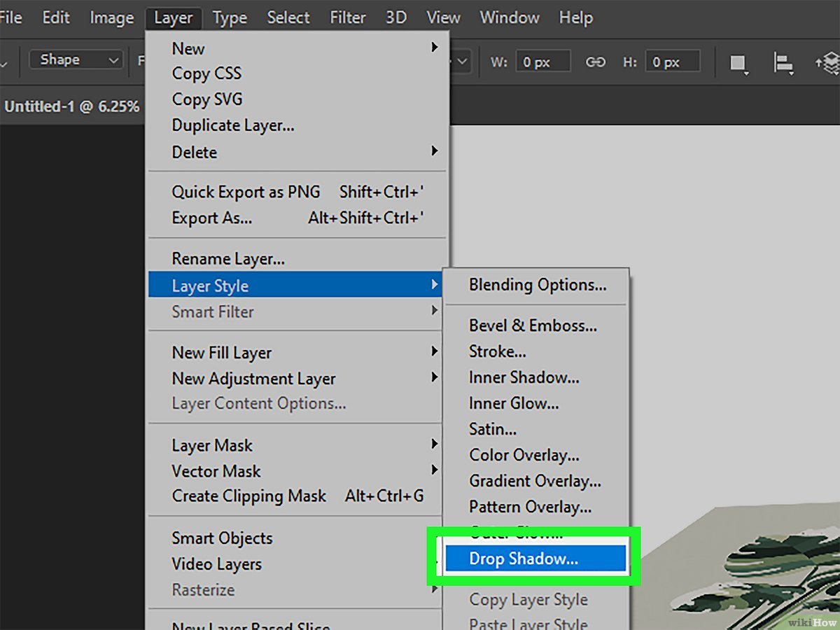Image resolution: width=840 pixels, height=630 pixels.
Task: Expand the Delete submenu
Action: pyautogui.click(x=194, y=152)
